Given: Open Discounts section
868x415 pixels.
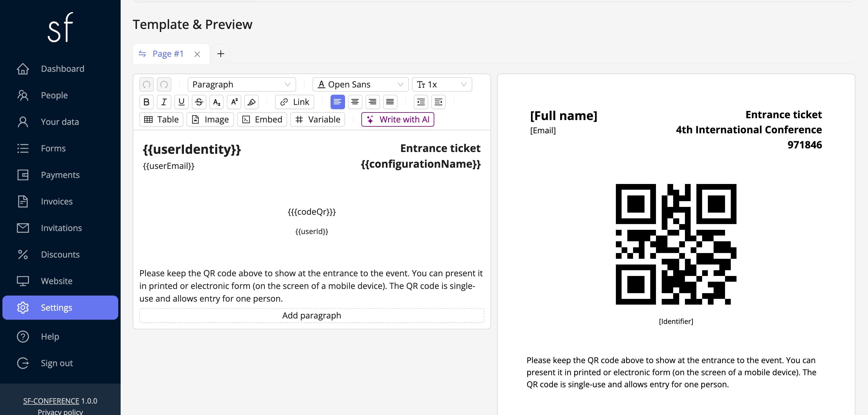Looking at the screenshot, I should (60, 254).
